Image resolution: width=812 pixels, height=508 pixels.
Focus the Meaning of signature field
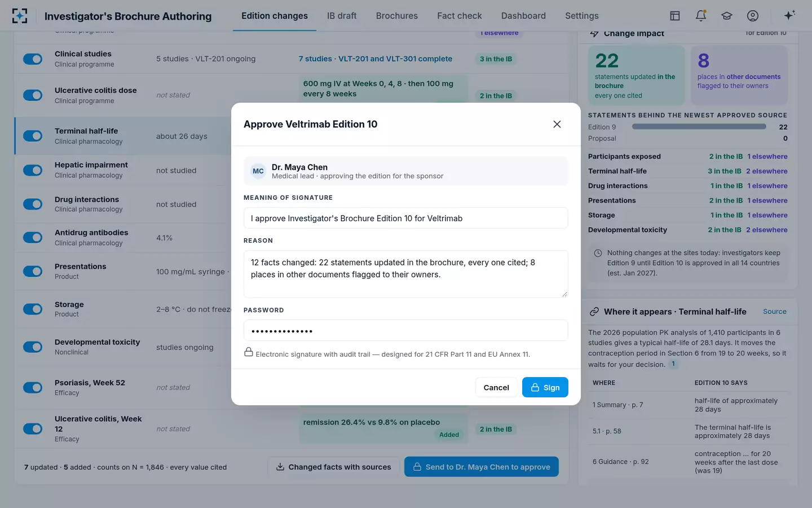point(405,218)
